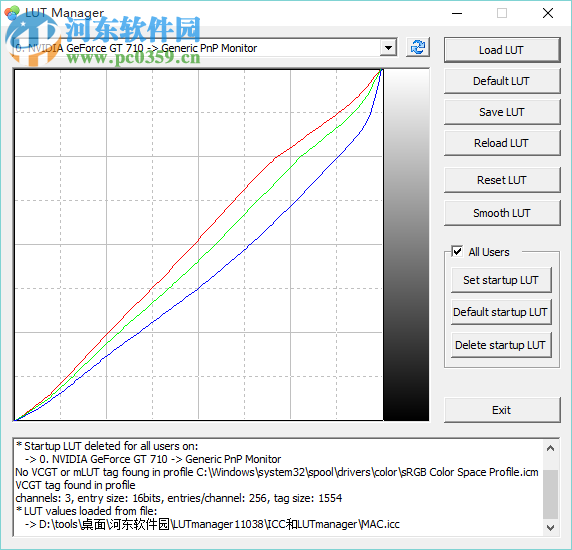This screenshot has height=550, width=572.
Task: Click log line 'No VCGT or mLUT tag foung'
Action: pyautogui.click(x=277, y=472)
